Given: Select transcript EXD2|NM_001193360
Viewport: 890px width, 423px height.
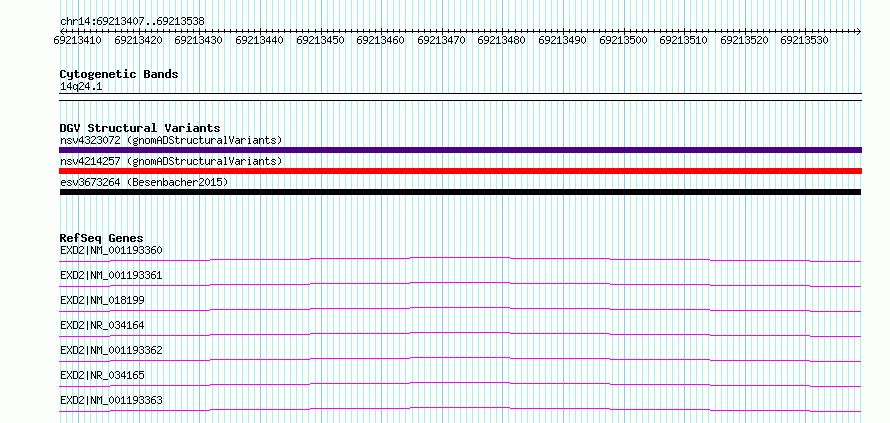Looking at the screenshot, I should coord(111,250).
